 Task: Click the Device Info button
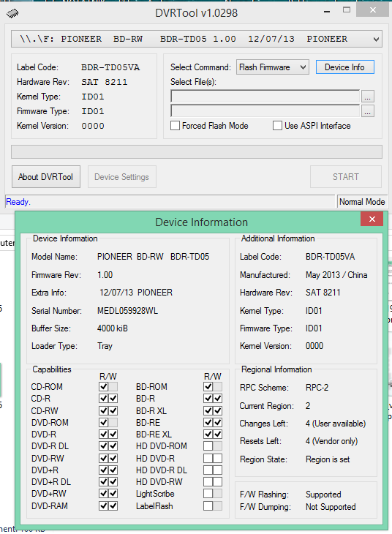[344, 67]
